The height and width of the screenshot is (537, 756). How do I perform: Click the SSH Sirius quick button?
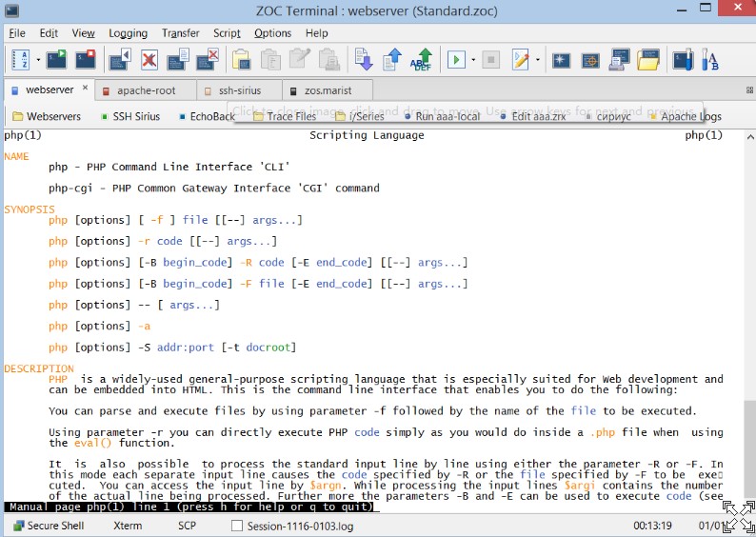coord(129,116)
